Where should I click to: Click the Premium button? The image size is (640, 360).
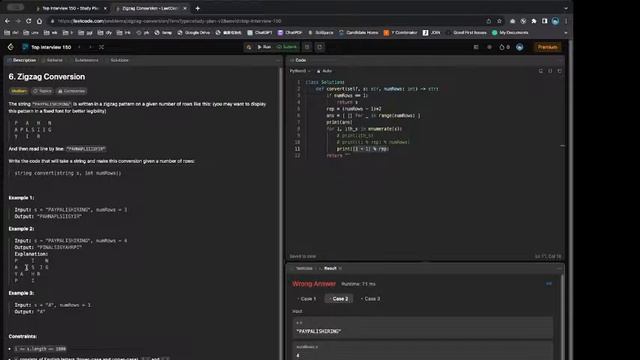point(547,47)
